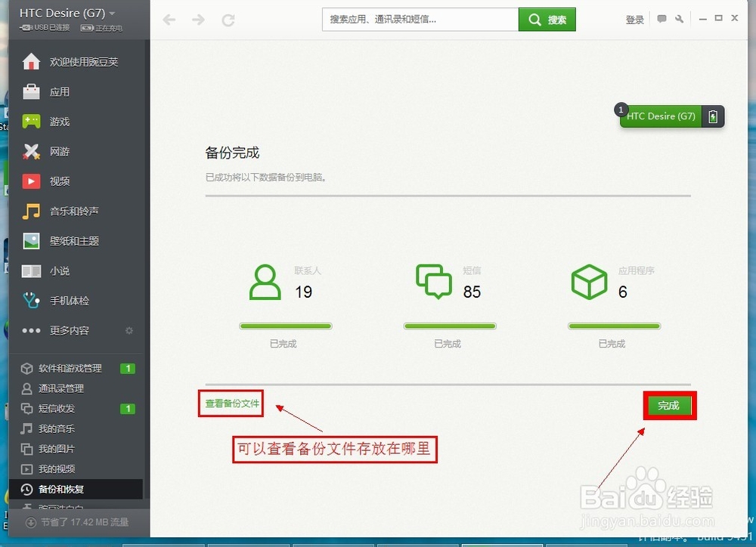The width and height of the screenshot is (756, 547).
Task: Click the download icon beside 节省了 17.42 MB
Action: click(x=31, y=522)
